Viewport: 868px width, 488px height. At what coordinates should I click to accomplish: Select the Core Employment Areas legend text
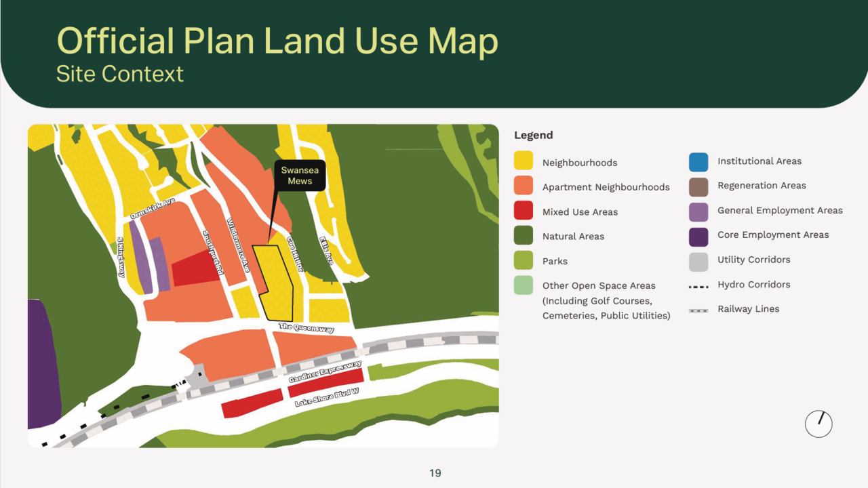coord(773,235)
